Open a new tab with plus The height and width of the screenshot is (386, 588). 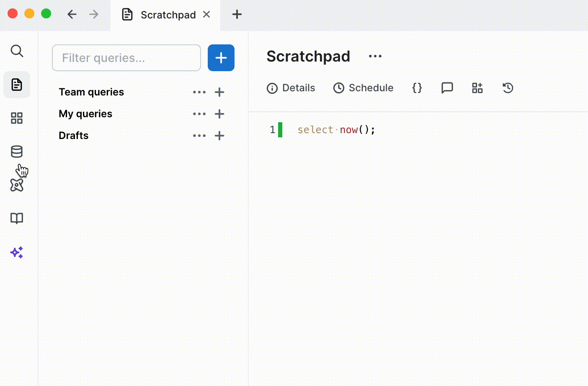click(x=237, y=15)
